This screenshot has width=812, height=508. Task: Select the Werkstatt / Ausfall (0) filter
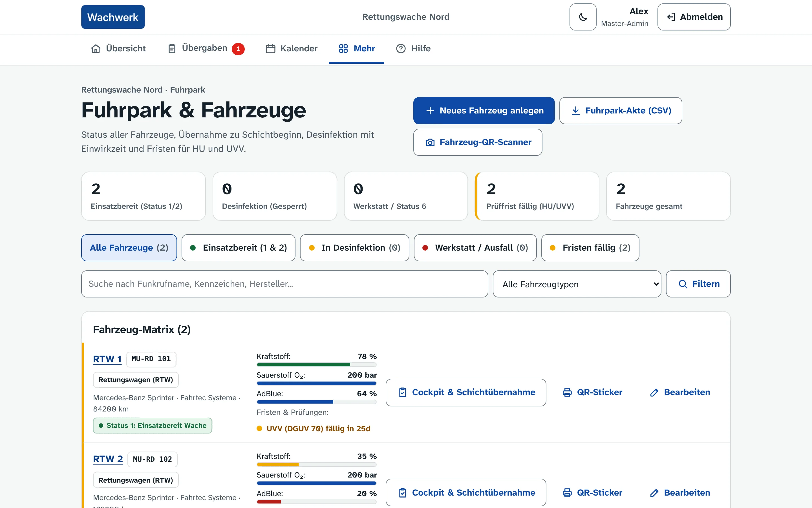pyautogui.click(x=475, y=248)
